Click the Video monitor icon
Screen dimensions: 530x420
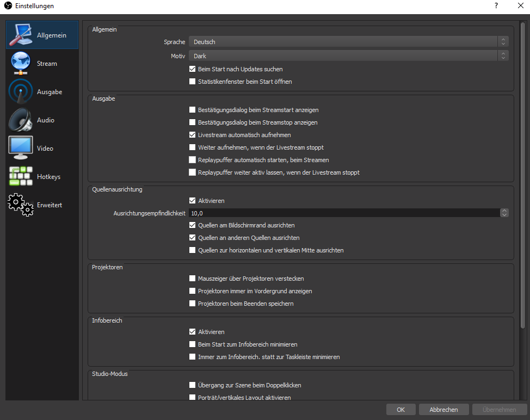tap(21, 148)
